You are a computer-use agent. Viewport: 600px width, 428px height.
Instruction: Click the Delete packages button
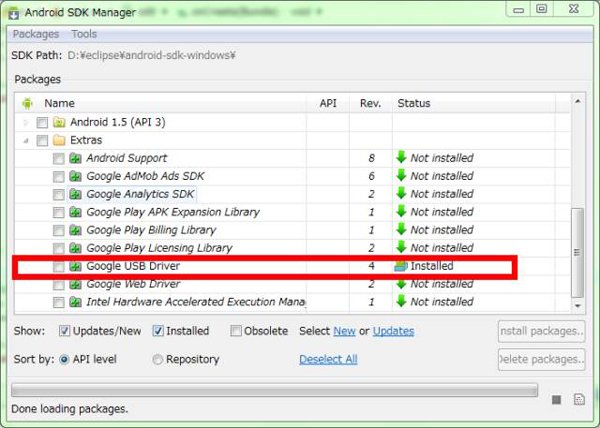(x=541, y=360)
